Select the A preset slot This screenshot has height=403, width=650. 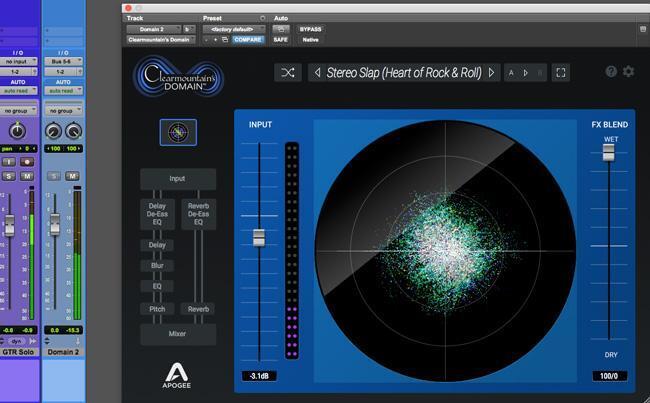[511, 73]
